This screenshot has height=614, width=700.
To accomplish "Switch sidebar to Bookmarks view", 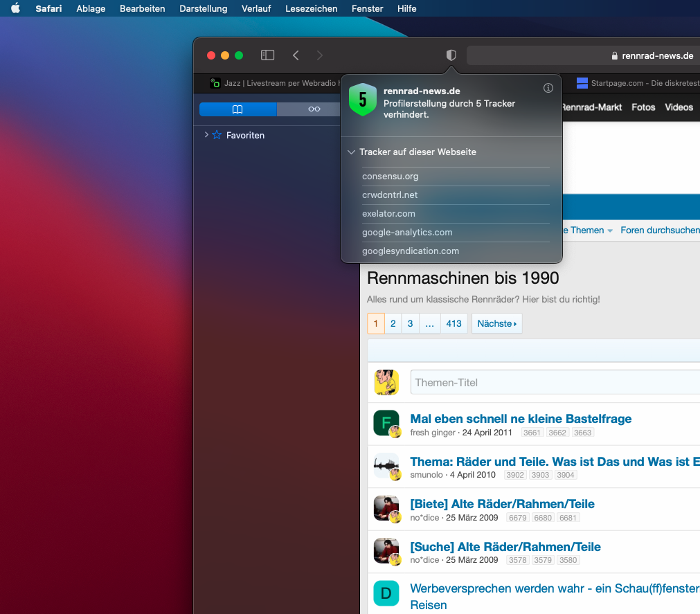I will pyautogui.click(x=237, y=109).
